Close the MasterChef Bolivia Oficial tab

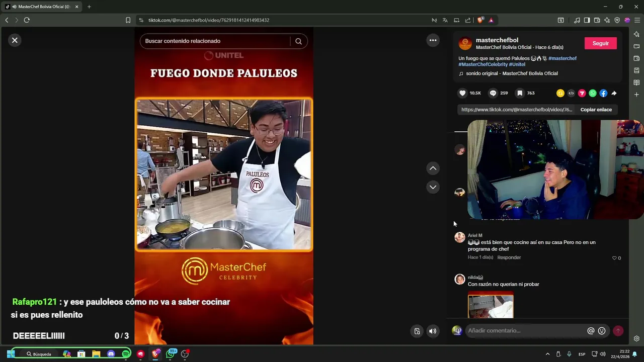(x=76, y=7)
